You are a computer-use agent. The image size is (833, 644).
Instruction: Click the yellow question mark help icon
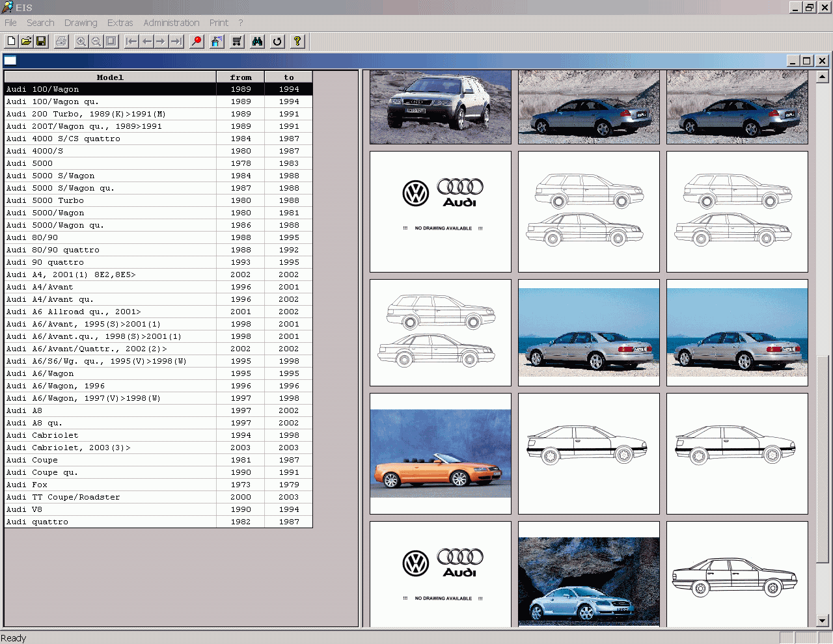[297, 41]
